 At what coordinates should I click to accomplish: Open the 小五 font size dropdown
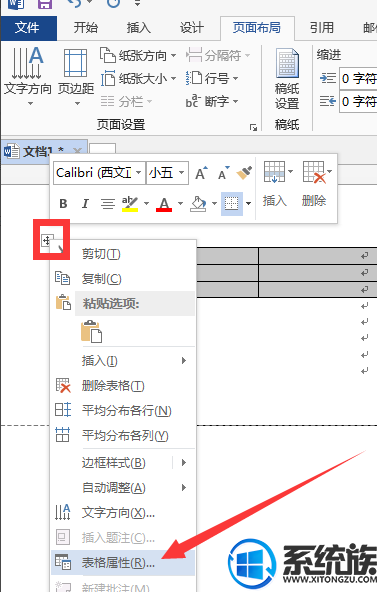(x=167, y=173)
